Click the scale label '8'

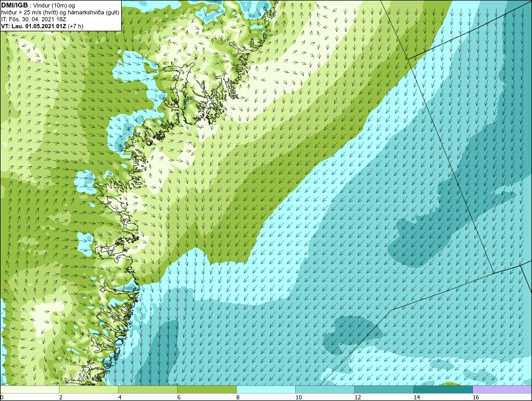pyautogui.click(x=238, y=397)
